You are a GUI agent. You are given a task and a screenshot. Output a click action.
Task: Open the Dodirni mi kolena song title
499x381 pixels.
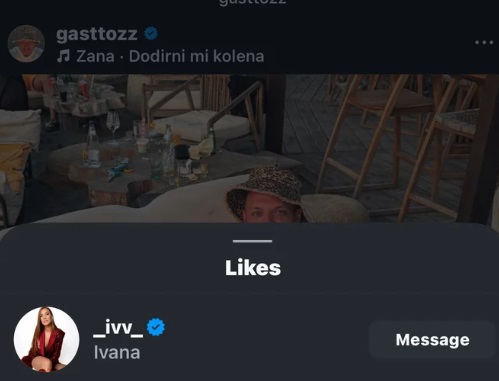tap(197, 56)
